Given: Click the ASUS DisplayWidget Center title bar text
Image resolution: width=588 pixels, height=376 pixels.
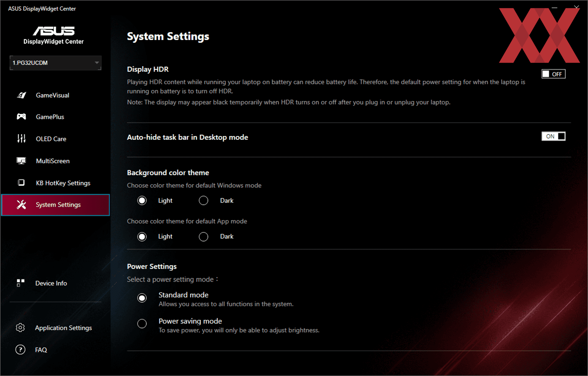Looking at the screenshot, I should (x=42, y=9).
